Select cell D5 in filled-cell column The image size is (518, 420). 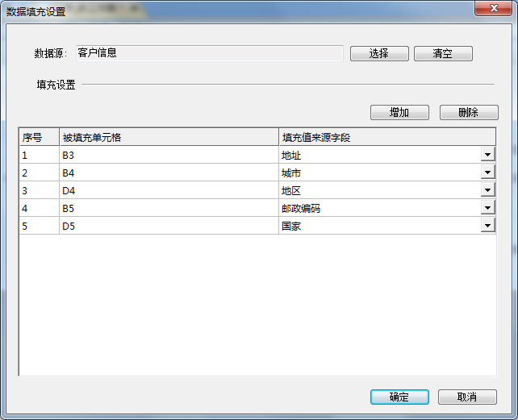pos(169,226)
